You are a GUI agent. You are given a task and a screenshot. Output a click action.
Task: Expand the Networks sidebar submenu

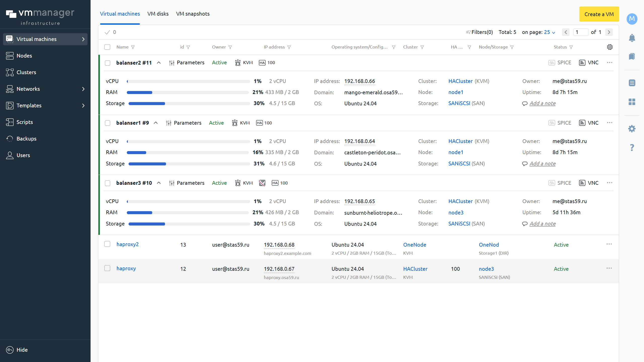click(83, 89)
